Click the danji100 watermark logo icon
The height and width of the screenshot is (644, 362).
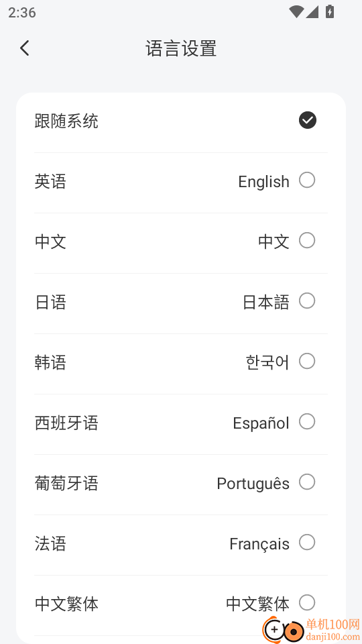(x=283, y=630)
